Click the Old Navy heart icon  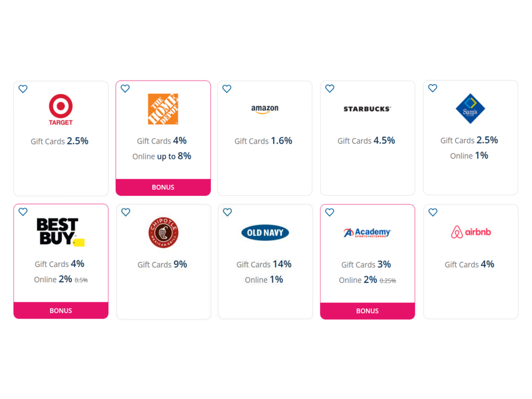[x=228, y=212]
